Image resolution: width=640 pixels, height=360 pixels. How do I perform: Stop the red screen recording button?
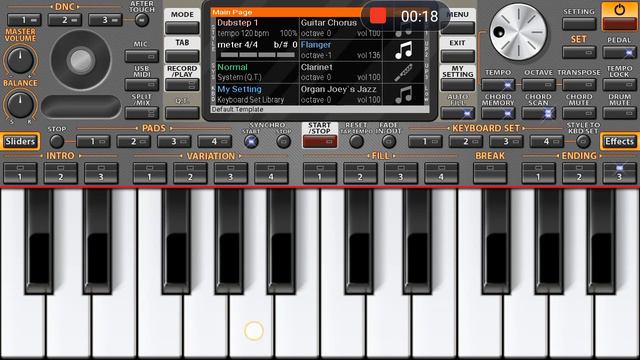378,16
